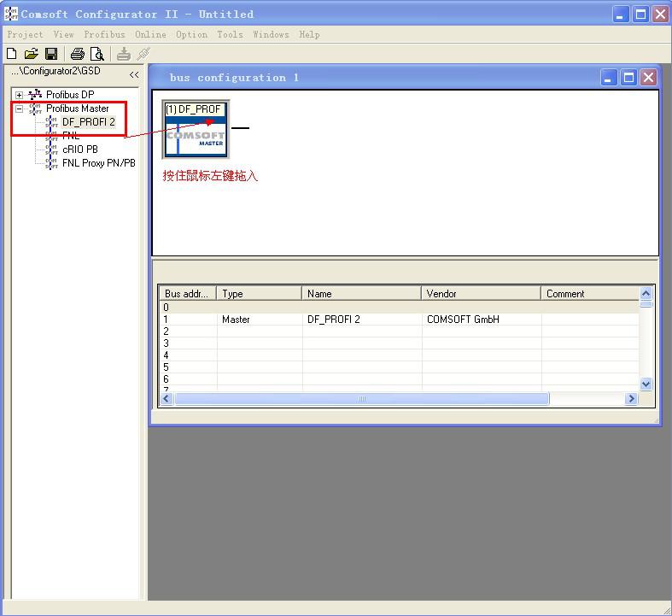Click the connection plug toolbar icon
Image resolution: width=672 pixels, height=616 pixels.
[x=143, y=54]
